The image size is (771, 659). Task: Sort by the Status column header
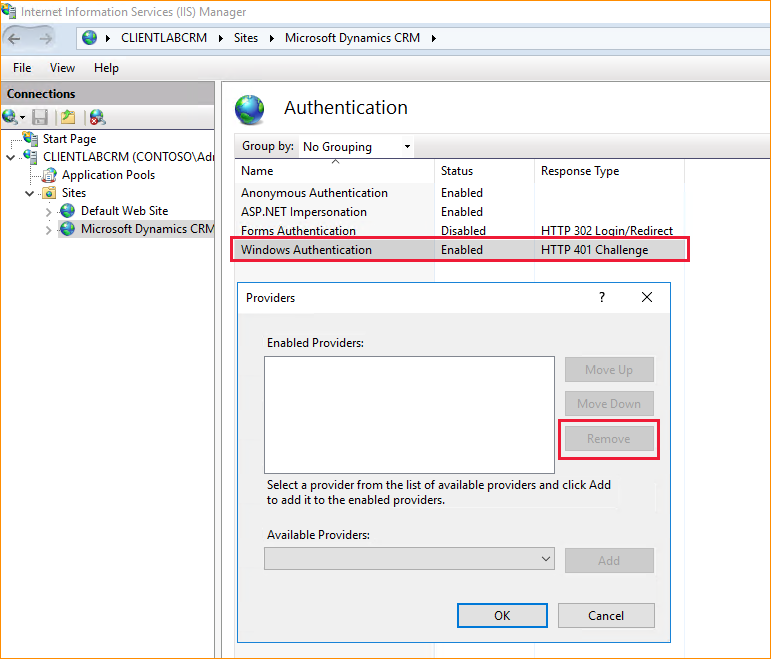tap(484, 171)
